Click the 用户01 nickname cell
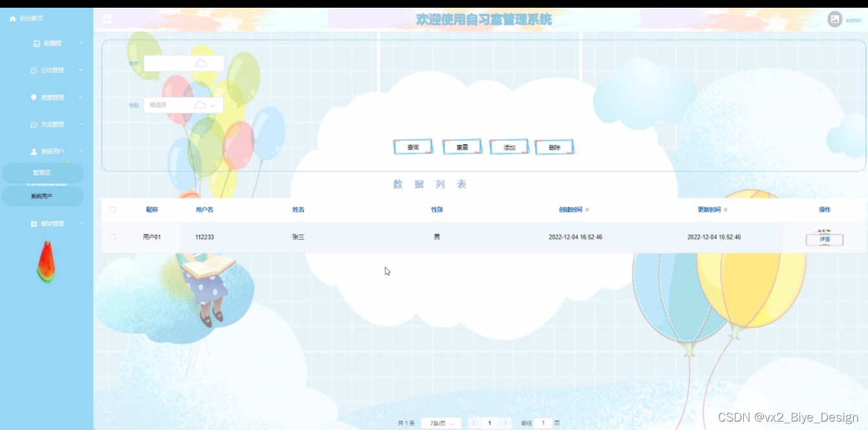Screen dimensions: 868x430 (152, 237)
